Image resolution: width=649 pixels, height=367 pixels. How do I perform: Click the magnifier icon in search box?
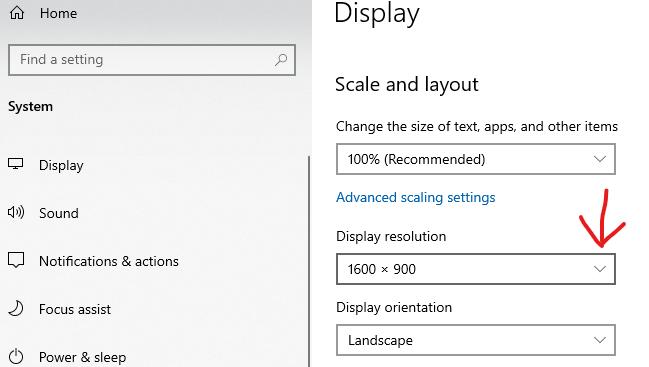click(281, 60)
